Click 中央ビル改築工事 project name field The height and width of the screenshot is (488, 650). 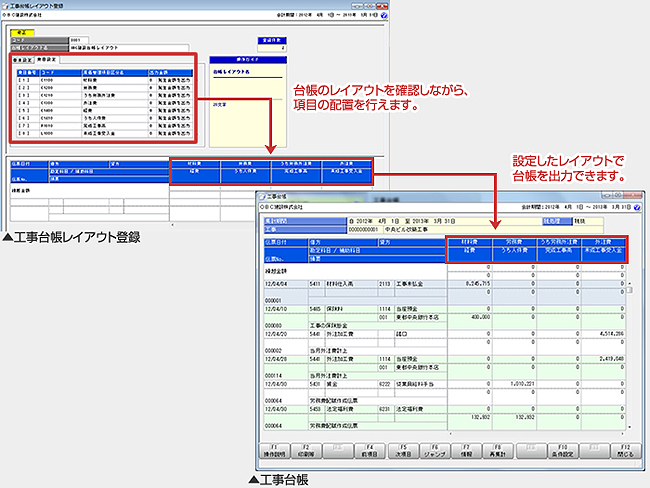click(x=493, y=229)
